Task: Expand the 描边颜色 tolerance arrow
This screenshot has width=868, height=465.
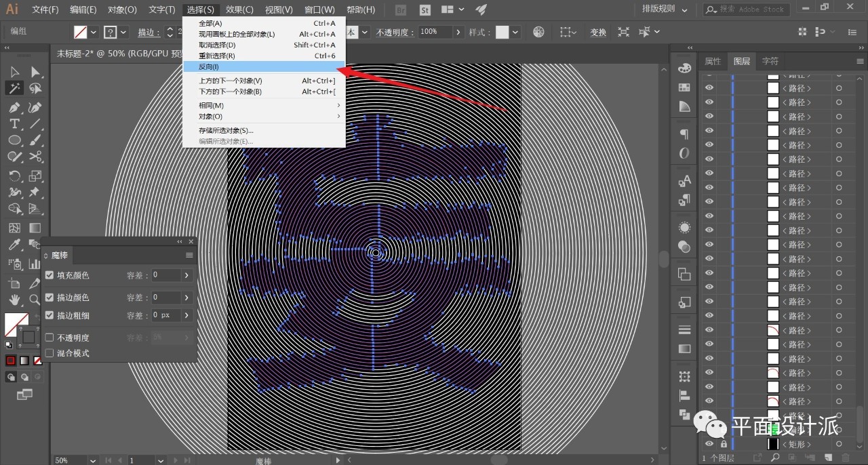Action: coord(186,298)
